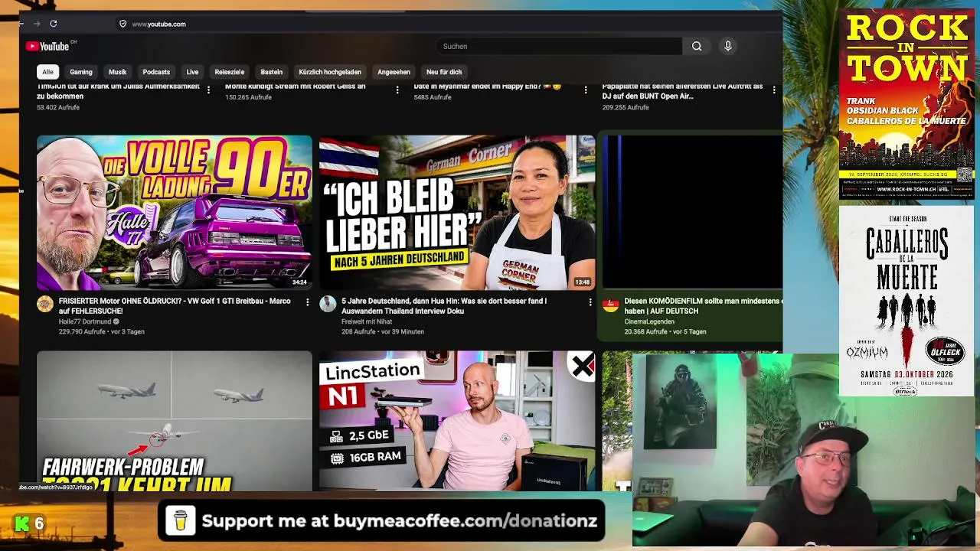Open options menu for 5 Jahre Deutschland video
The image size is (980, 551).
click(590, 302)
